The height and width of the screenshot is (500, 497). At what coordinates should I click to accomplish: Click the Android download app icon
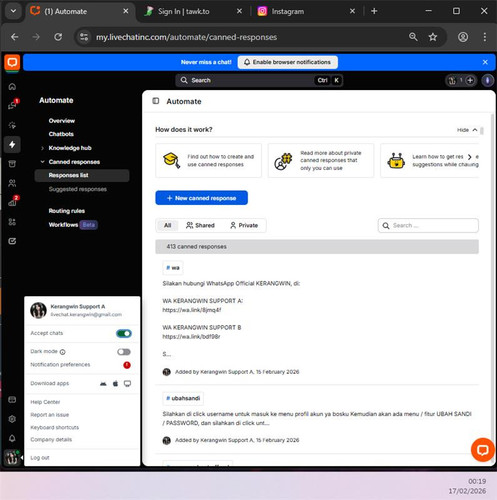pyautogui.click(x=103, y=384)
